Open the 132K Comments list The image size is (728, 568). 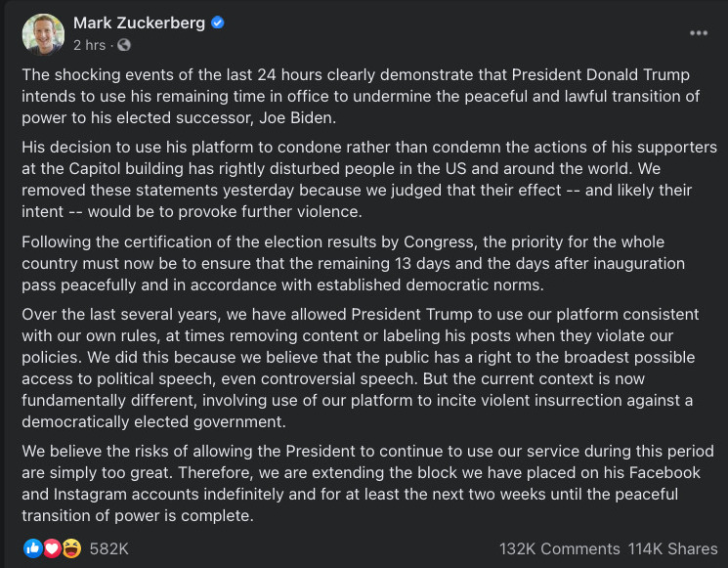point(560,549)
